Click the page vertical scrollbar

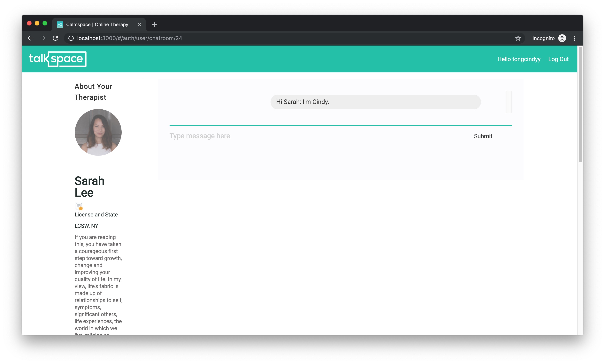tap(580, 105)
